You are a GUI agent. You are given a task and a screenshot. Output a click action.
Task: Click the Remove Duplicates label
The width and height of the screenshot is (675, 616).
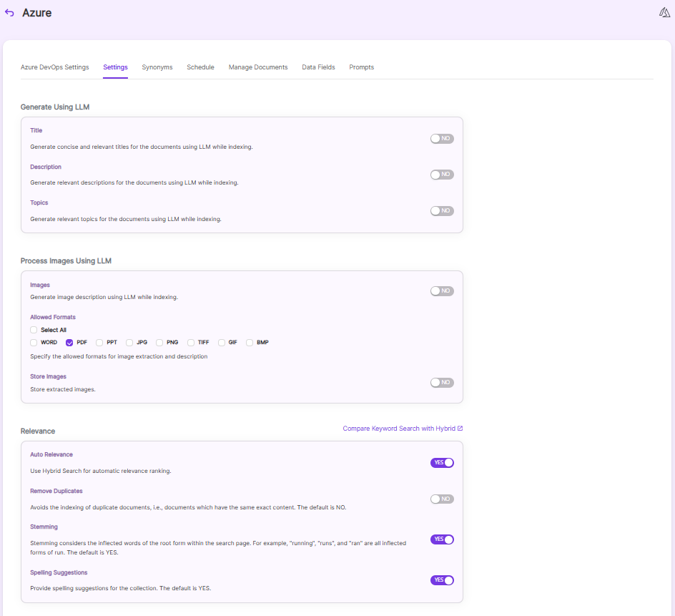56,491
